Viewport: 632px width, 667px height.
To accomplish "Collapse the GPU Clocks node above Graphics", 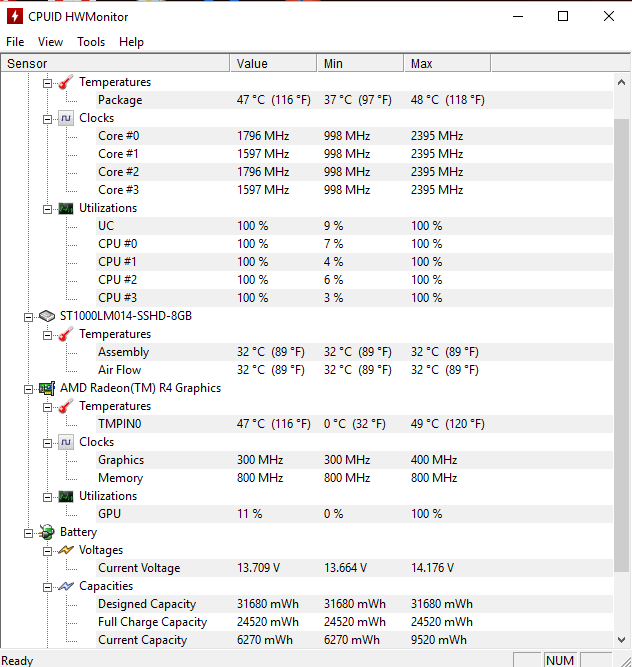I will point(47,443).
